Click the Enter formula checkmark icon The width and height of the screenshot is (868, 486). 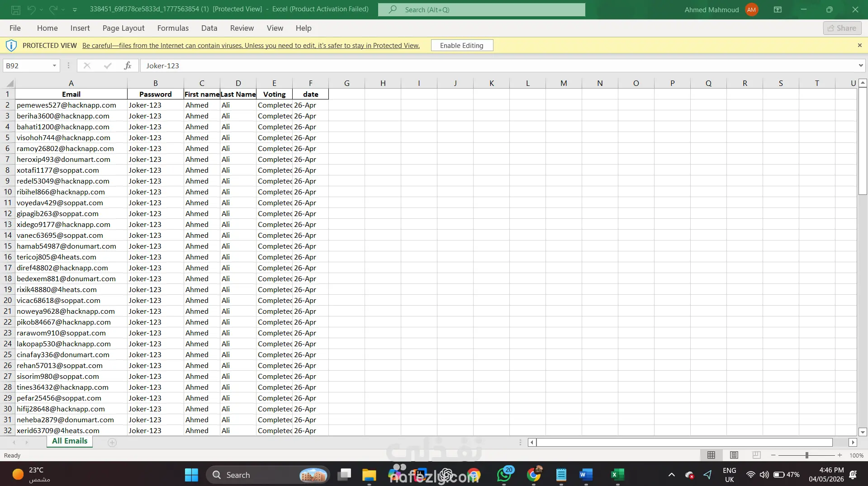108,66
